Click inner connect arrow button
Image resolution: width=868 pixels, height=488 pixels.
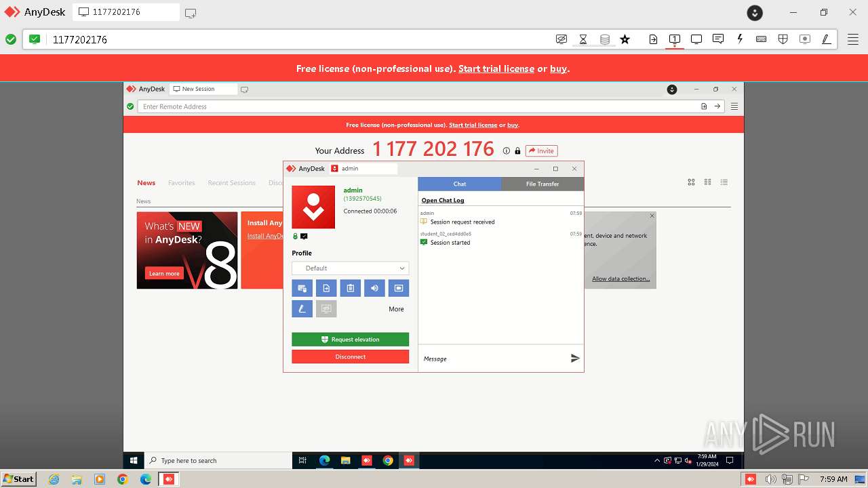click(x=717, y=106)
